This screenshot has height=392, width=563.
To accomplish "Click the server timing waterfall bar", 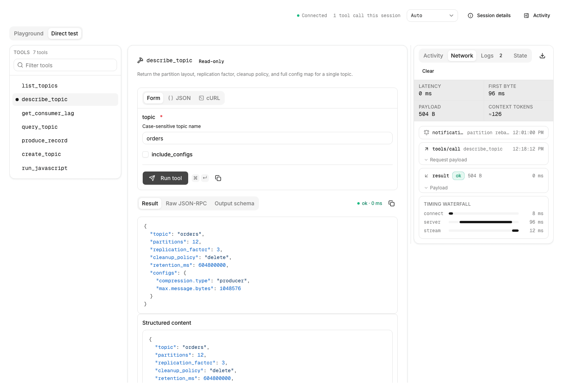I will 486,222.
